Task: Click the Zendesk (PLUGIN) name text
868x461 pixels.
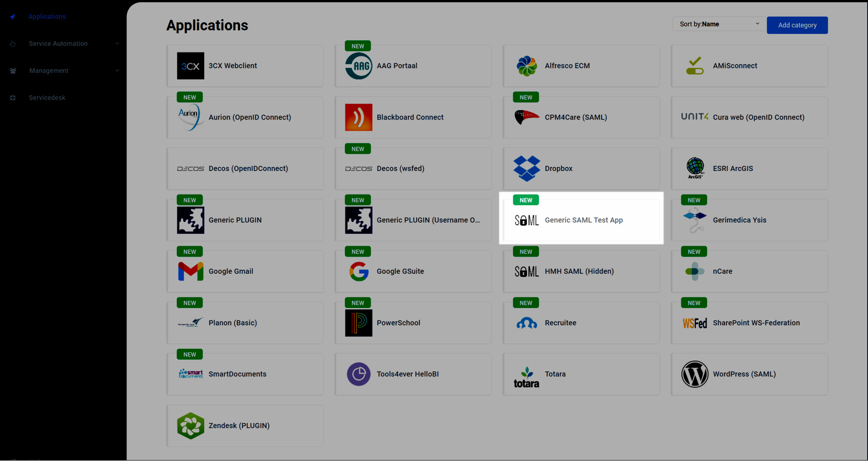Action: pyautogui.click(x=239, y=426)
